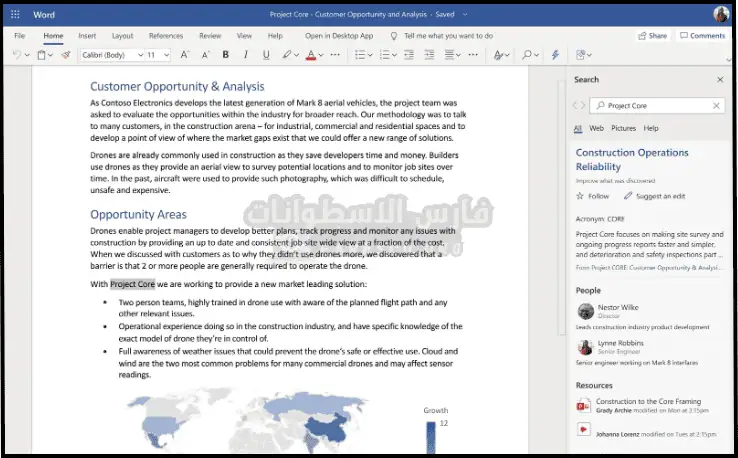Follow the Construction Operations Reliability topic
Screen dimensions: 738x458
593,196
